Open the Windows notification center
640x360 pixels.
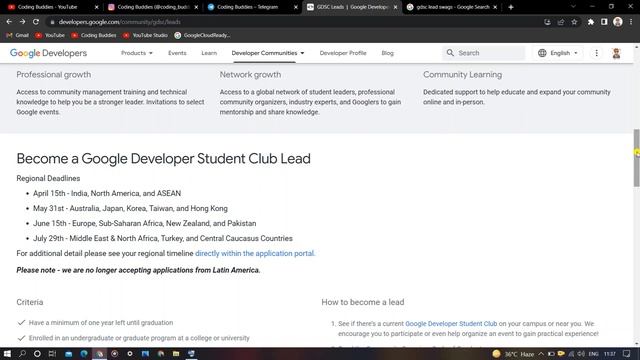(627, 354)
